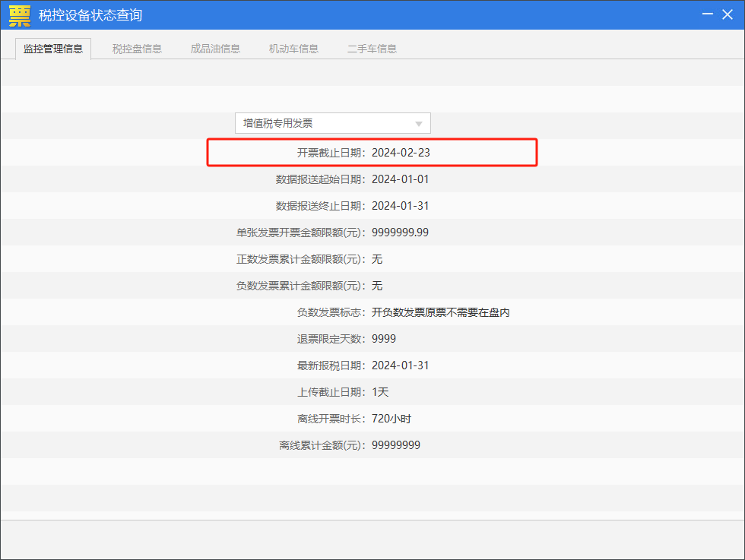Click the 离线累计金额 value 99999999
This screenshot has width=745, height=560.
click(396, 445)
